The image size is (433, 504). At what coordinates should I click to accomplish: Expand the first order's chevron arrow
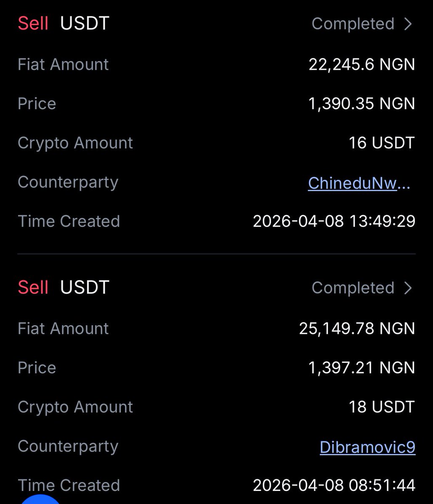pos(407,24)
